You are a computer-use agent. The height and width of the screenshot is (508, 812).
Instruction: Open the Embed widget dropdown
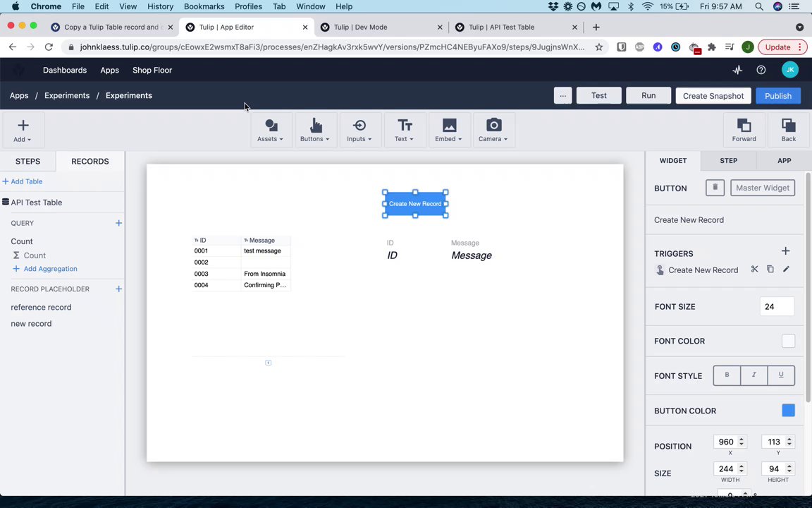pos(448,130)
